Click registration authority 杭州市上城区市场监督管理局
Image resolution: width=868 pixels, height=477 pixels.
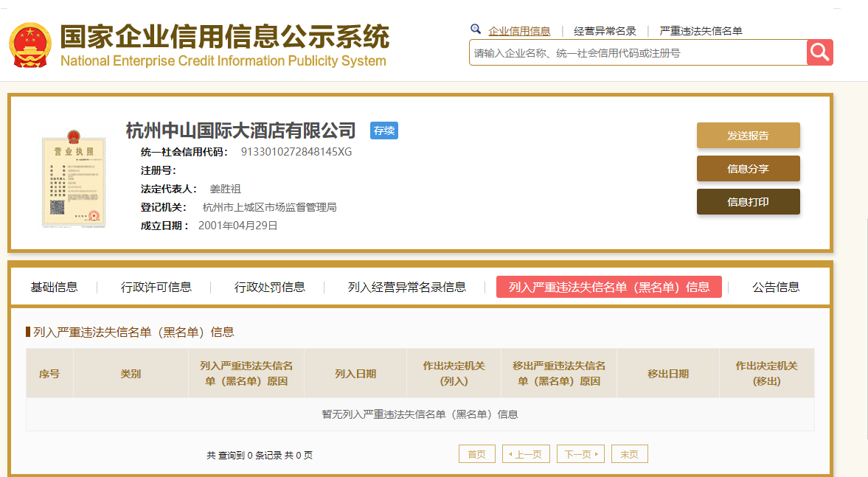click(270, 207)
